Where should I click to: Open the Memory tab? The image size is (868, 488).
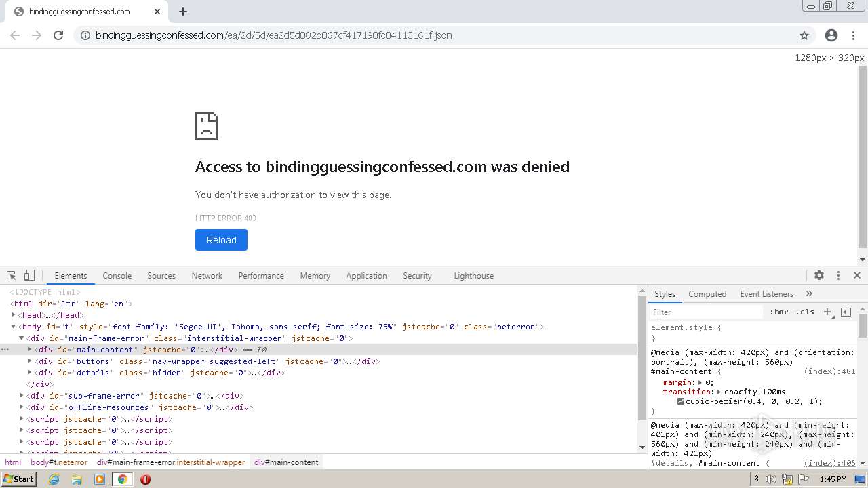point(315,276)
